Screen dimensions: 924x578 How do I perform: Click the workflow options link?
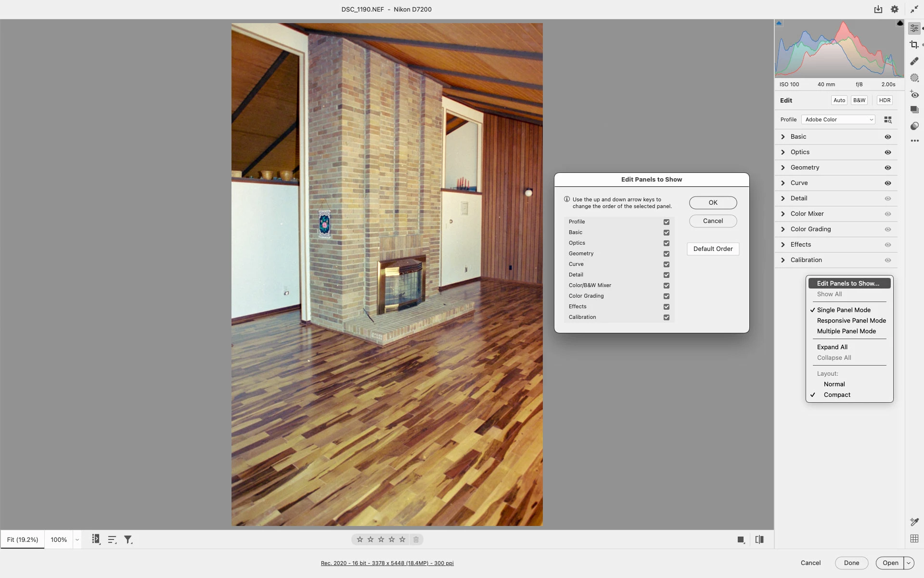pyautogui.click(x=387, y=563)
